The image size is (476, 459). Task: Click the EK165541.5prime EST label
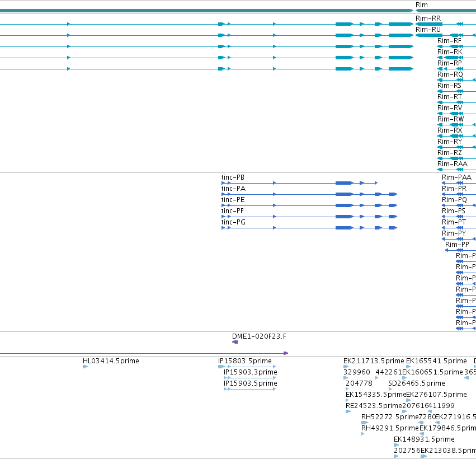pos(436,361)
